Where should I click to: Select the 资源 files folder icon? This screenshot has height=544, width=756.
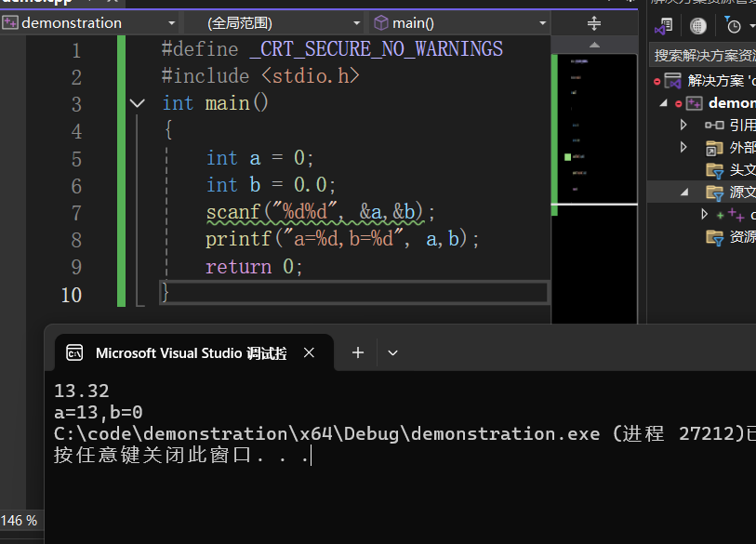[714, 237]
